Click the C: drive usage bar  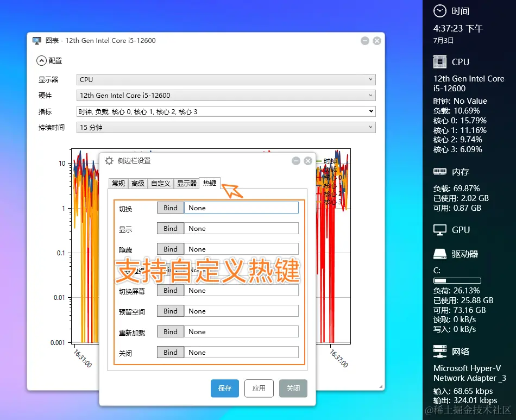coord(457,281)
